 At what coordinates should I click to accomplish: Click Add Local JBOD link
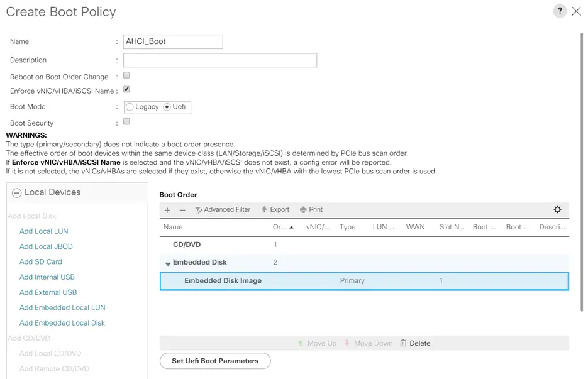tap(46, 246)
